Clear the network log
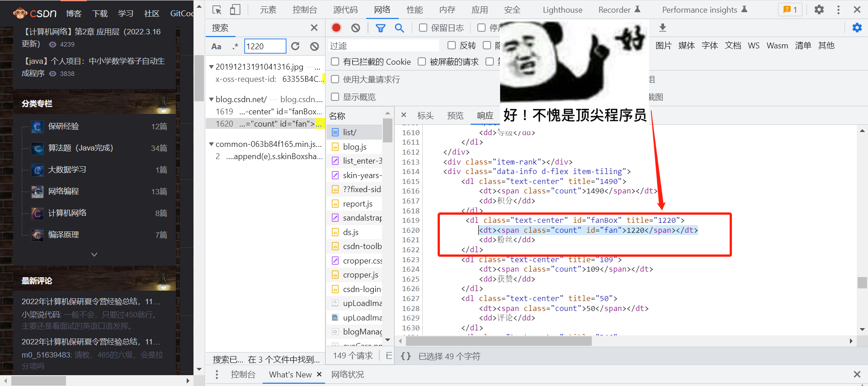 coord(356,28)
